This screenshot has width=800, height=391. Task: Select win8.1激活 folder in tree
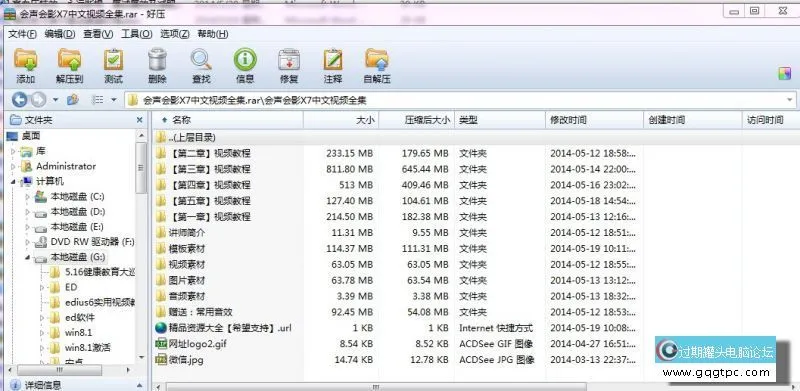click(x=88, y=348)
